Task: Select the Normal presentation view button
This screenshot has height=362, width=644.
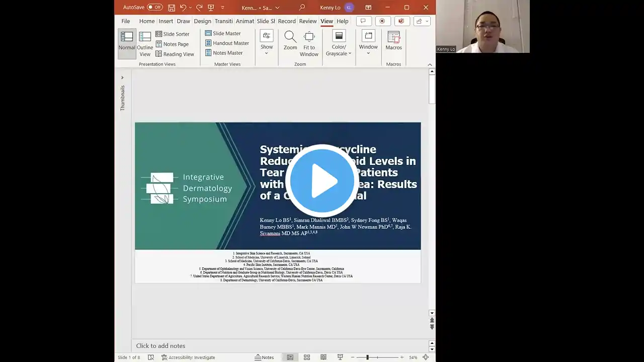Action: (127, 44)
